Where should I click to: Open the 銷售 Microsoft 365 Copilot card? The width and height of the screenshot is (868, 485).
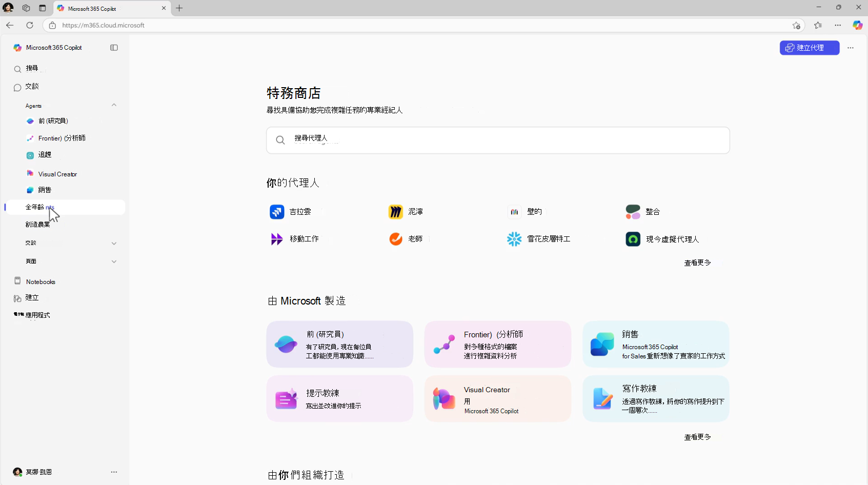(x=656, y=344)
